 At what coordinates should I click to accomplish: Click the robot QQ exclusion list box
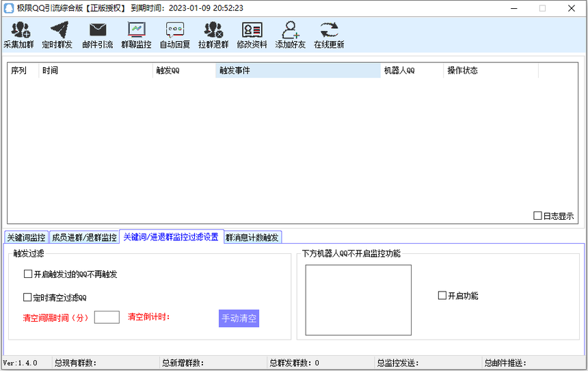358,300
